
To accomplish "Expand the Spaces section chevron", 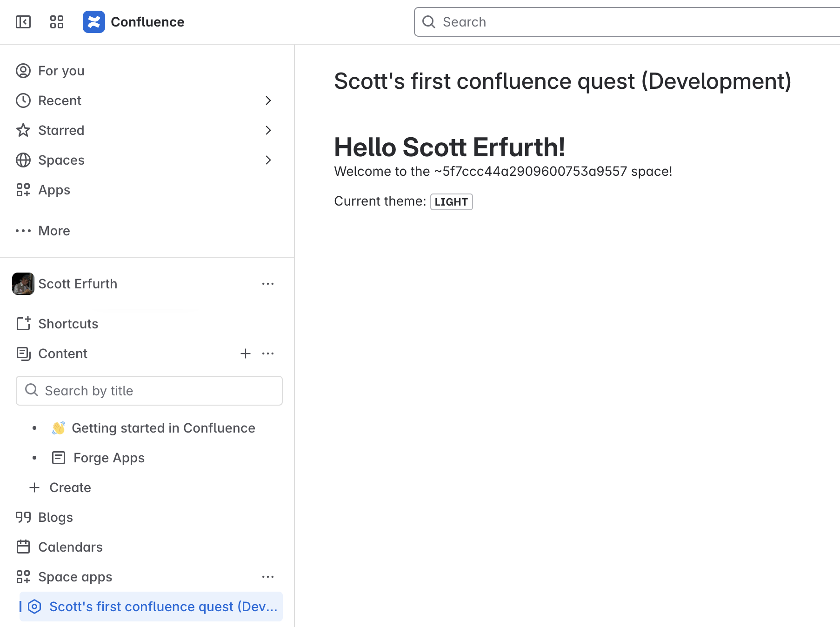I will click(x=268, y=160).
